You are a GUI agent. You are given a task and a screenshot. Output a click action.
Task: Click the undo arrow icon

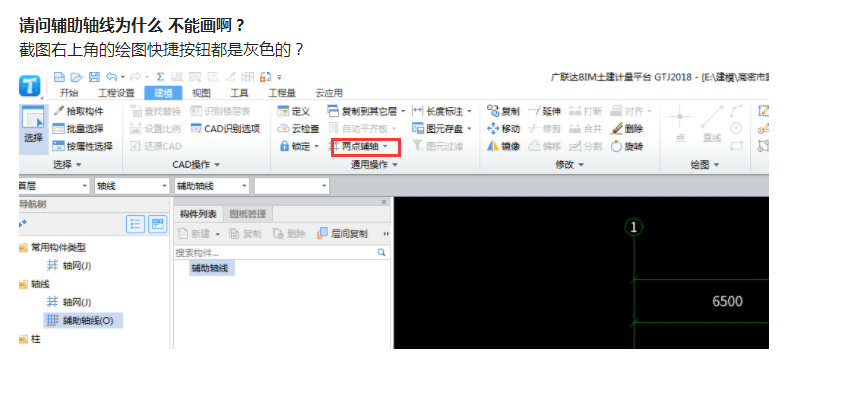pyautogui.click(x=111, y=77)
